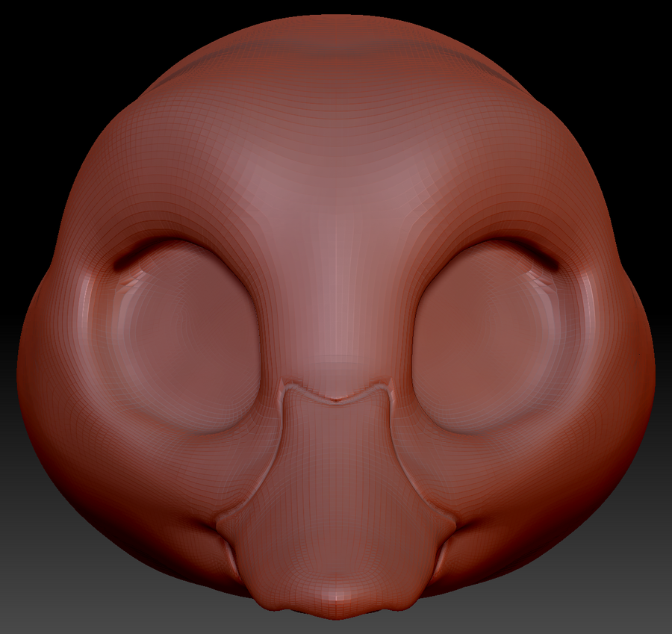Click the right cheek below the eye socket

point(523,478)
